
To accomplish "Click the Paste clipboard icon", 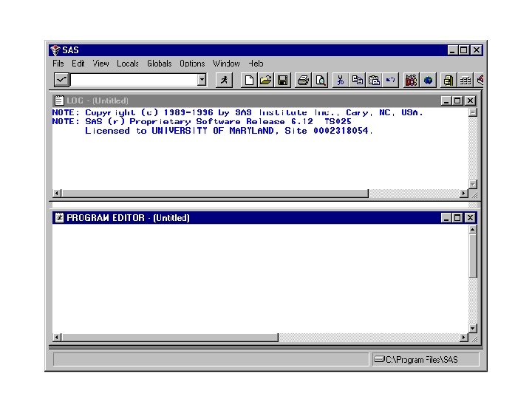I will pos(374,80).
